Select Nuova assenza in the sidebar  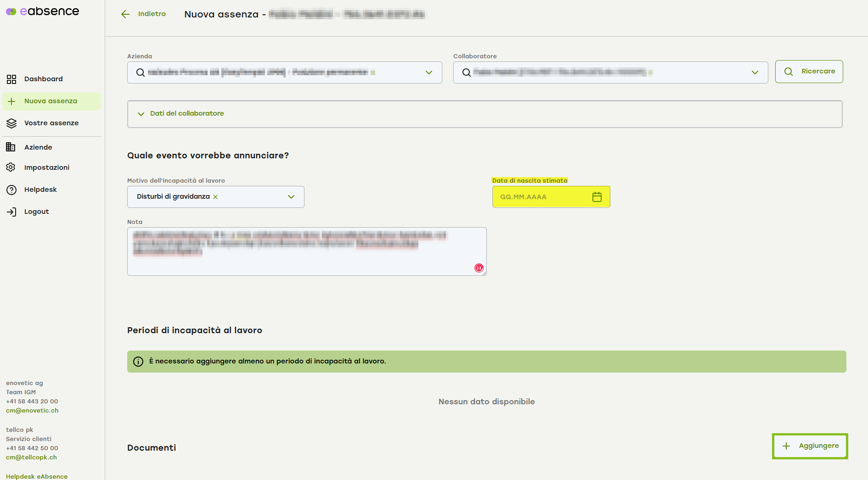pyautogui.click(x=51, y=101)
